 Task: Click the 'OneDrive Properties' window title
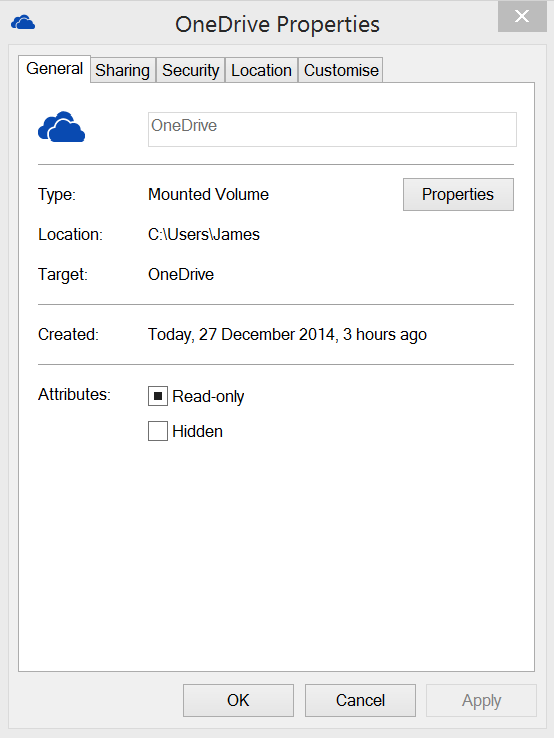(277, 25)
